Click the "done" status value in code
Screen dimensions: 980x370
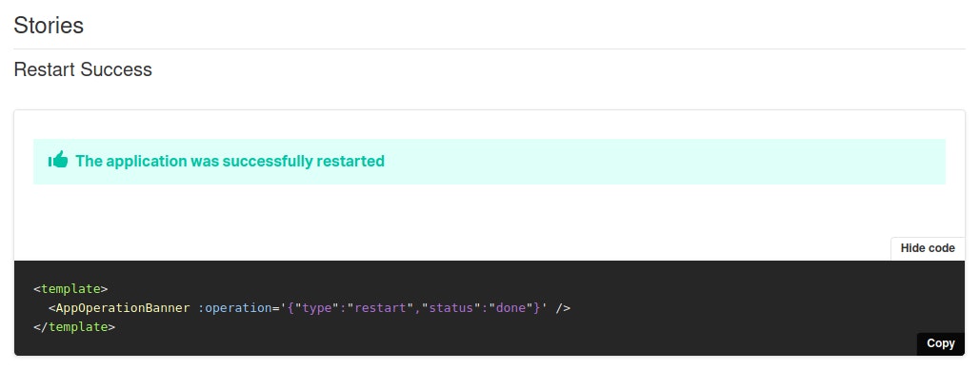coord(510,307)
